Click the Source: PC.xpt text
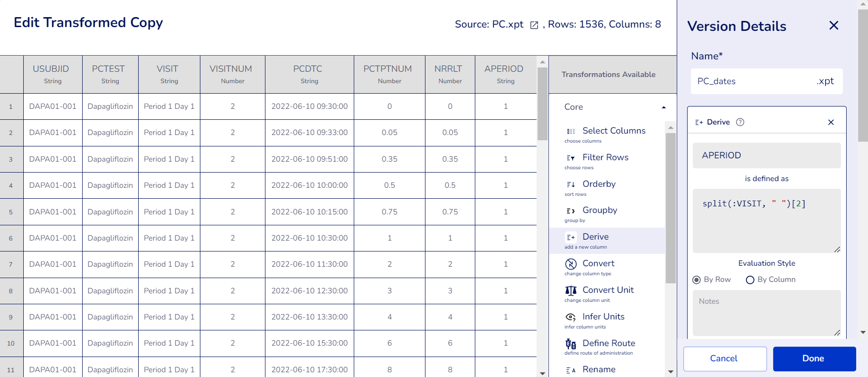Image resolution: width=868 pixels, height=377 pixels. [489, 24]
